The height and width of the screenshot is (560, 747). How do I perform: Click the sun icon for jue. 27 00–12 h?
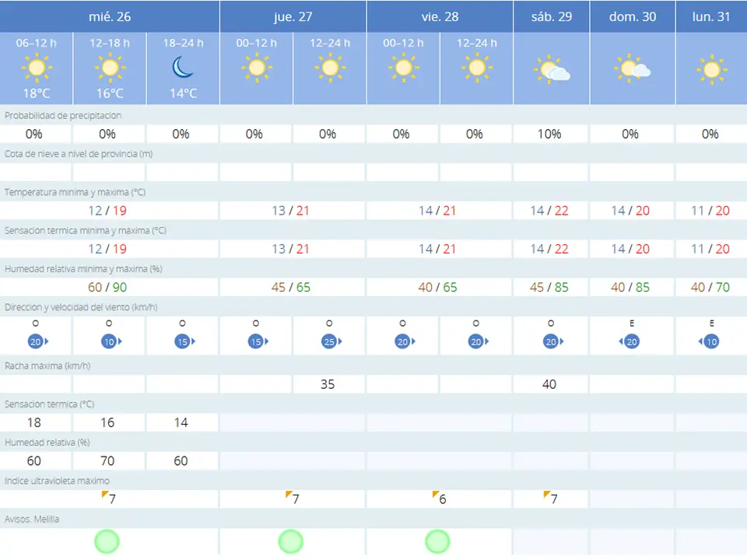point(257,68)
